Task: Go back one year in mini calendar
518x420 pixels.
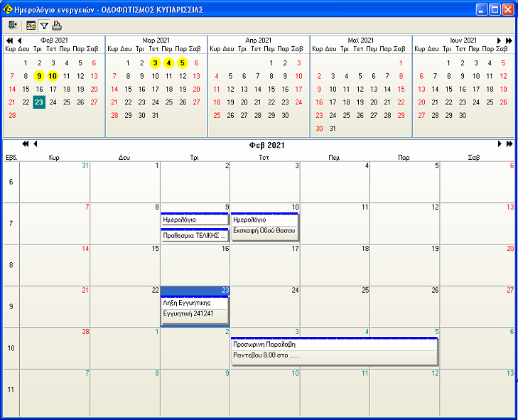Action: (x=9, y=41)
